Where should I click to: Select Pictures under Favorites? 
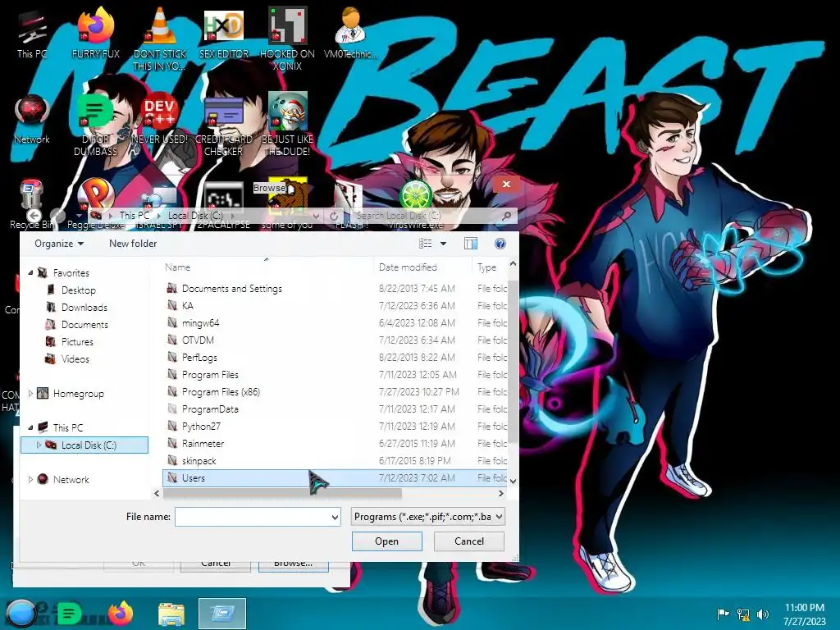pos(77,342)
